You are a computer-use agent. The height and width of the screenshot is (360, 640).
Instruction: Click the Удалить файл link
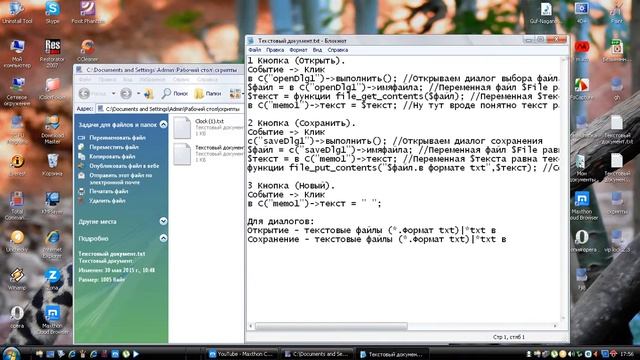click(x=107, y=201)
